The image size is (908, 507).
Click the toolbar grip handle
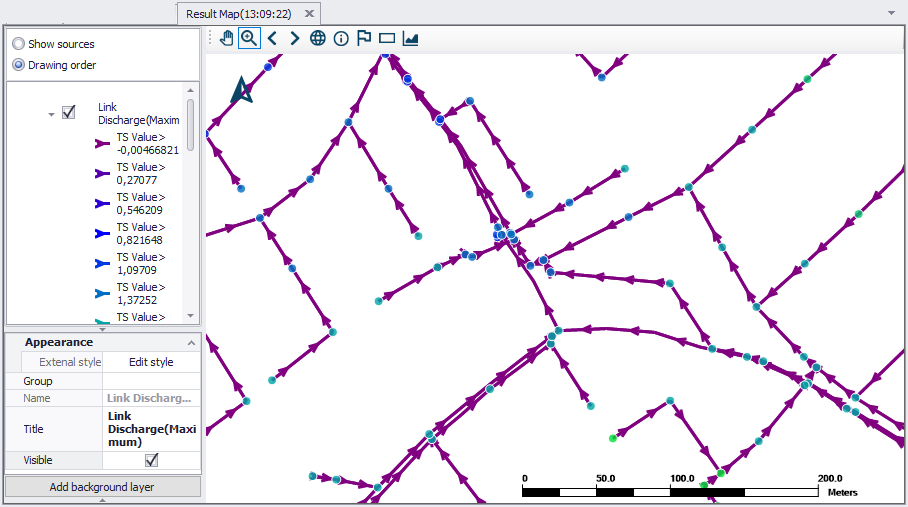point(210,38)
